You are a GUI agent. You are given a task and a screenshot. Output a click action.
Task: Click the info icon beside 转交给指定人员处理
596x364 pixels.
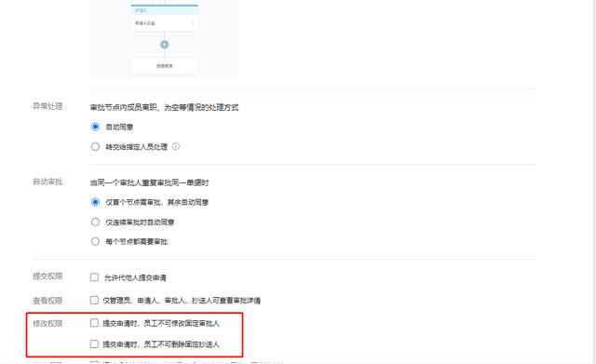[176, 146]
